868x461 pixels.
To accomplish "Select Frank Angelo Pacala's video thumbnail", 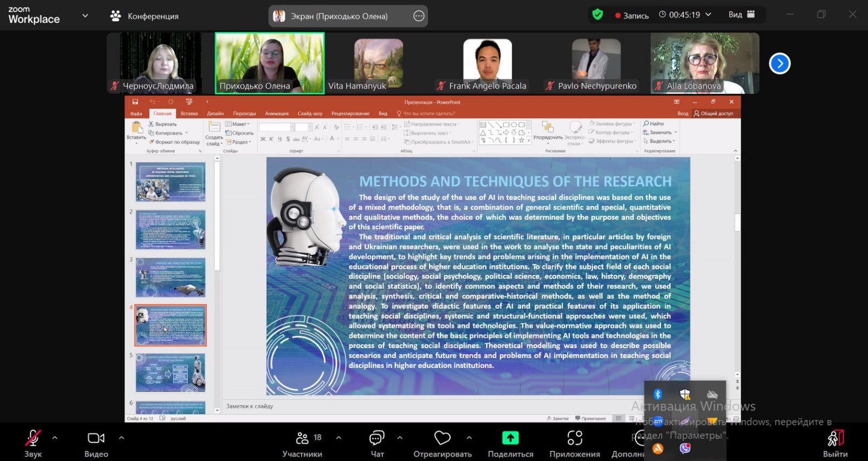I will click(487, 63).
